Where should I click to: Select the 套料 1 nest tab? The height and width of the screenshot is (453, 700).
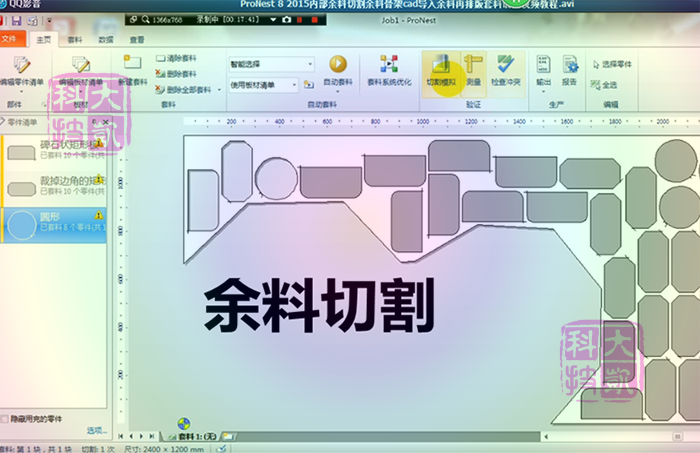tap(192, 436)
